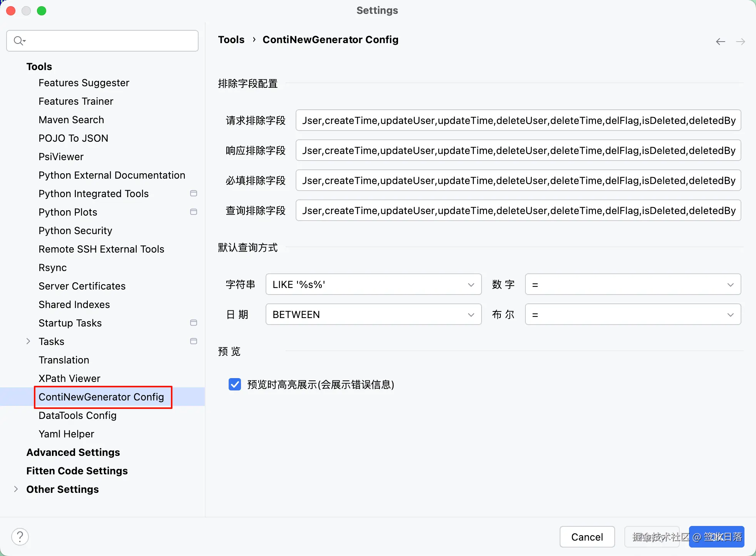The image size is (756, 556).
Task: Click the Tools breadcrumb link
Action: point(231,40)
